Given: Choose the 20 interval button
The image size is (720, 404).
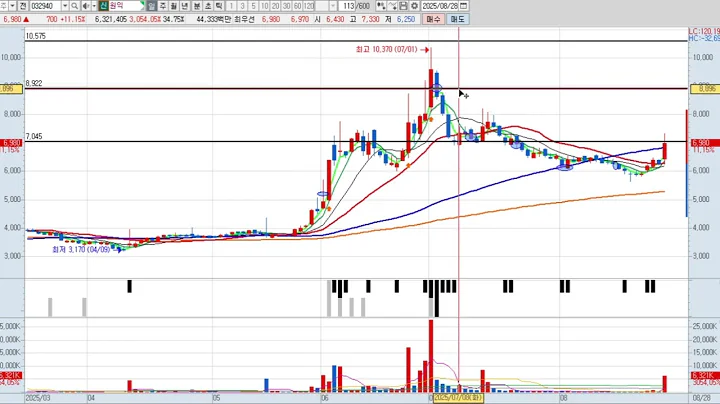Looking at the screenshot, I should pos(276,6).
